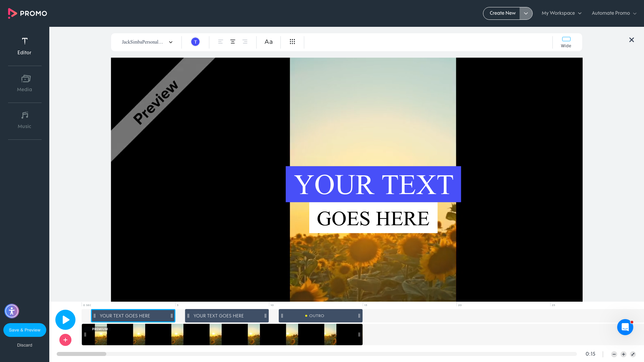Open the Music panel in the sidebar

pos(24,120)
